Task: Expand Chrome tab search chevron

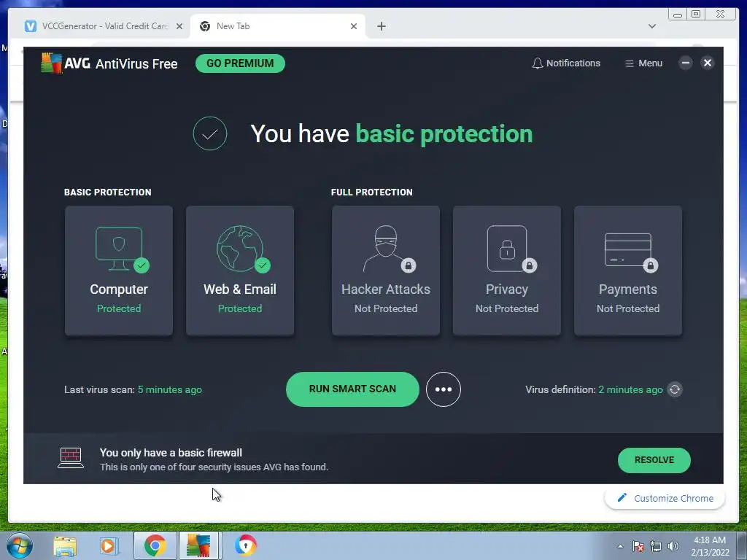Action: pyautogui.click(x=652, y=26)
